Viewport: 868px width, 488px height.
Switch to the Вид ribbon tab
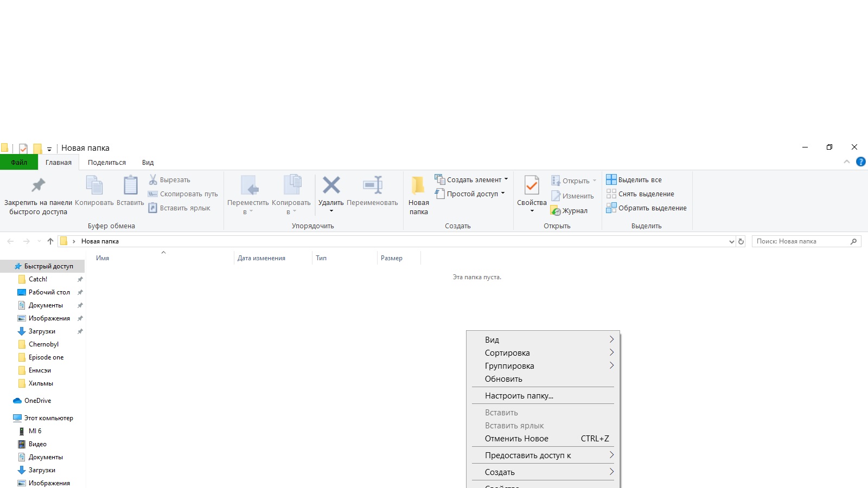pos(148,162)
